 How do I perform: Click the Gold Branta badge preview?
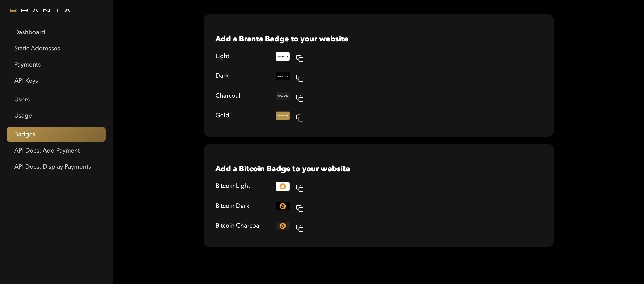click(x=283, y=116)
